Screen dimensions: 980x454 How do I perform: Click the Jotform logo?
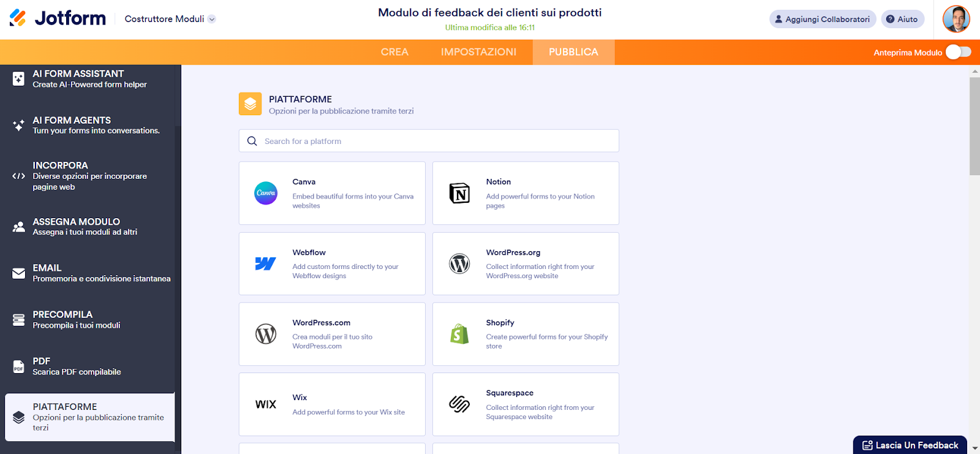[x=58, y=18]
